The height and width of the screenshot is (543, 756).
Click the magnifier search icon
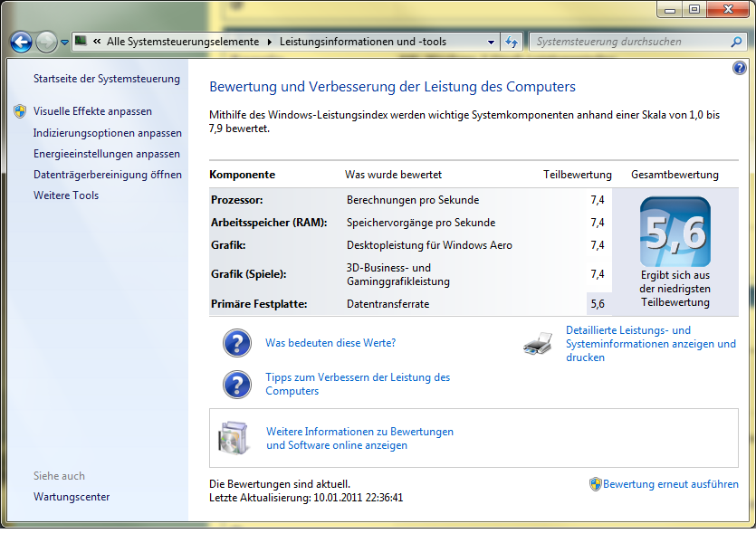point(736,42)
